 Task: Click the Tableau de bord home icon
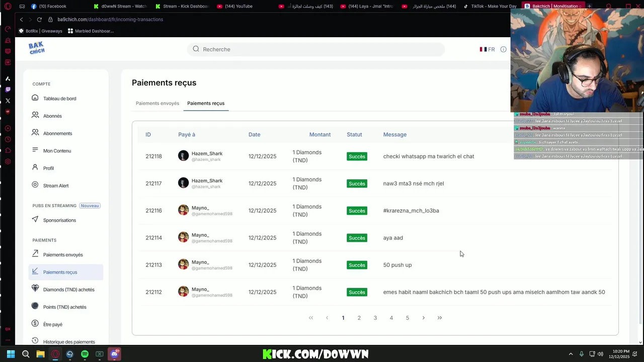[35, 98]
